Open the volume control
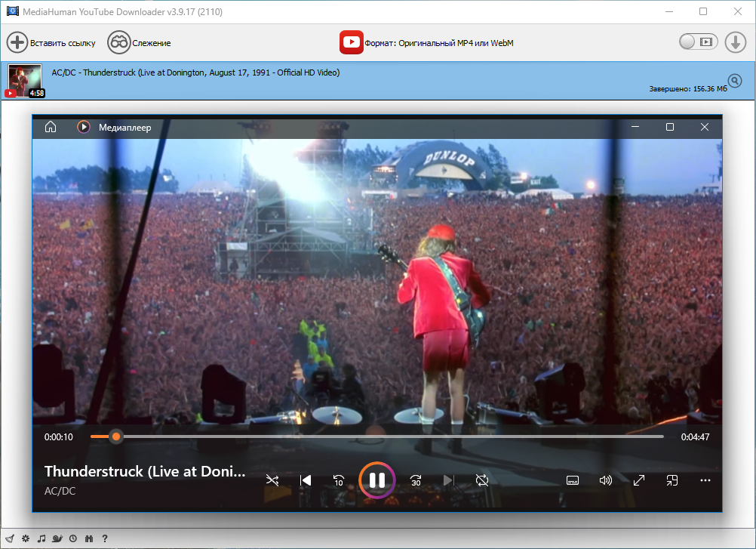The height and width of the screenshot is (549, 756). tap(606, 480)
